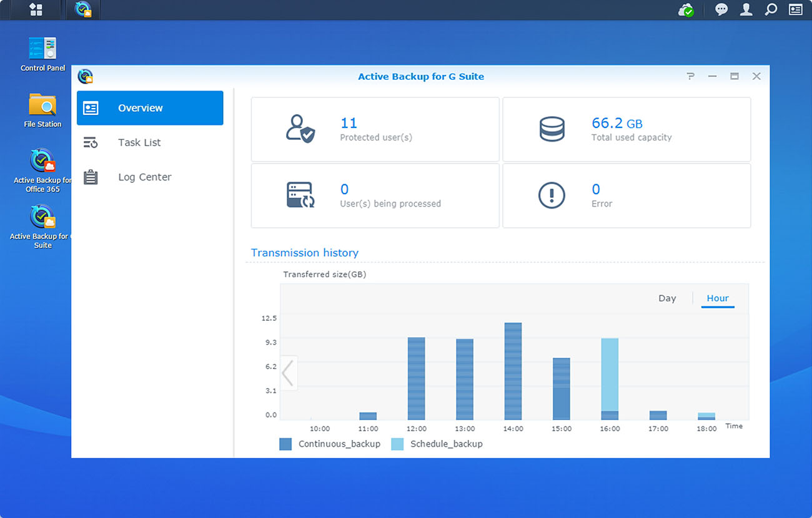Open the user account options icon
This screenshot has height=518, width=812.
pos(746,10)
